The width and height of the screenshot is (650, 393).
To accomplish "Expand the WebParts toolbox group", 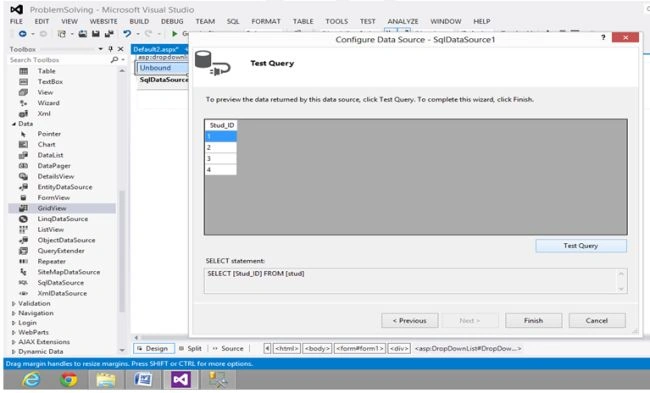I will pos(14,332).
